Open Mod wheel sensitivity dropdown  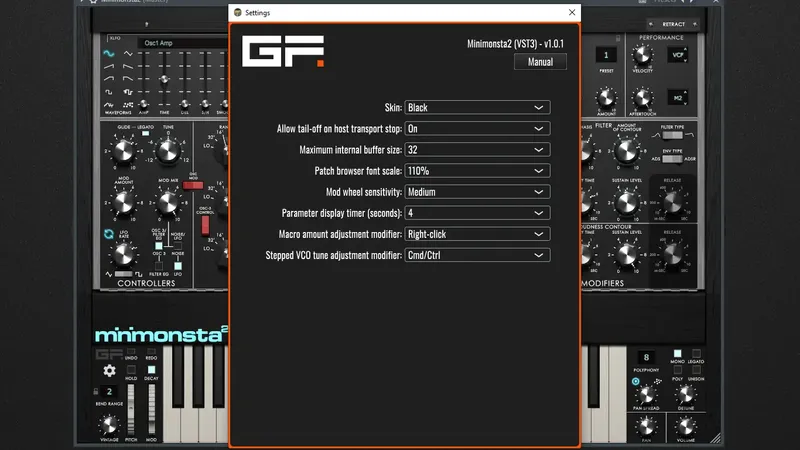point(477,192)
